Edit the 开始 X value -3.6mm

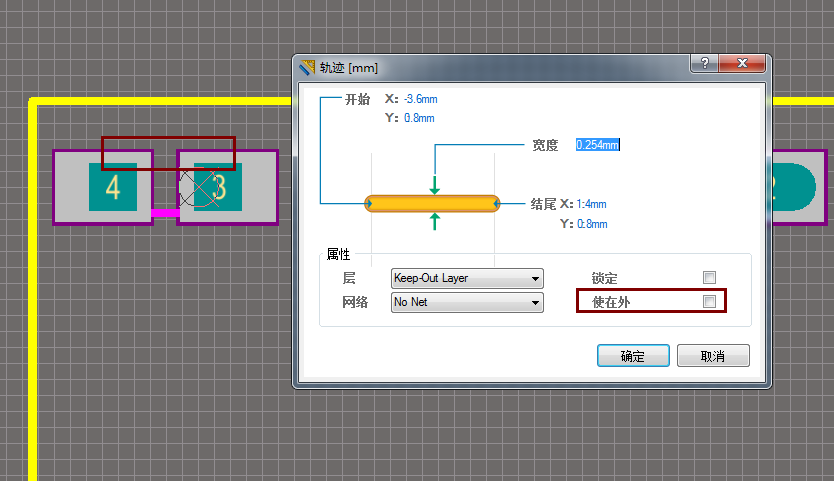(x=420, y=99)
